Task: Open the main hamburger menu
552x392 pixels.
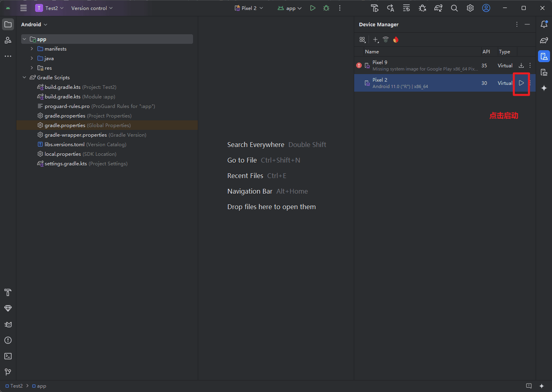Action: pyautogui.click(x=24, y=8)
